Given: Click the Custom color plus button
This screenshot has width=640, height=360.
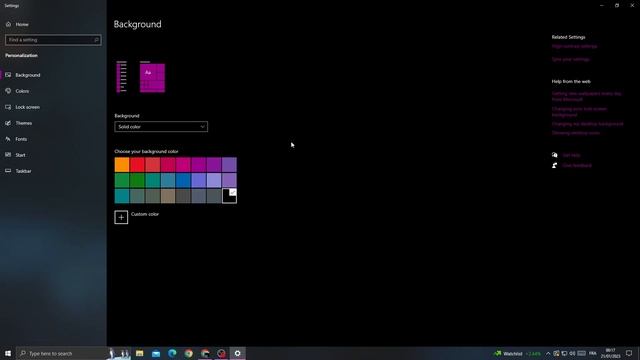Looking at the screenshot, I should pyautogui.click(x=121, y=217).
